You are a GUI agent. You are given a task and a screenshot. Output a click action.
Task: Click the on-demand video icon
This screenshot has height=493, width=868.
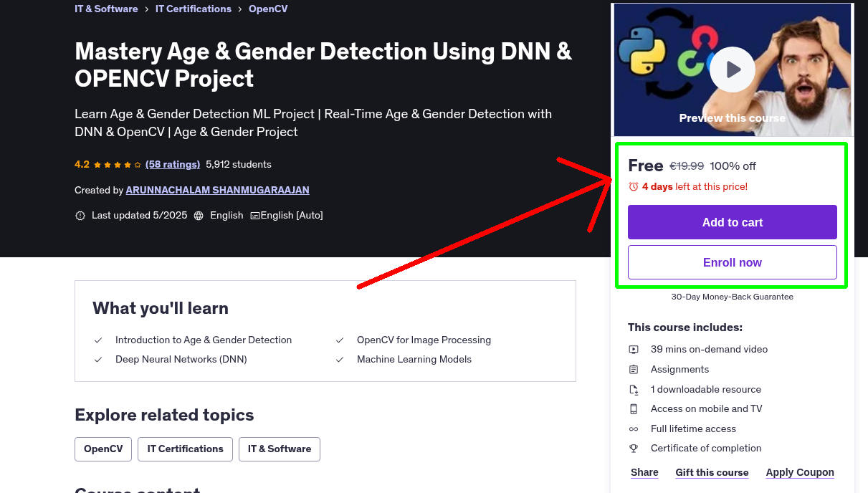point(634,350)
